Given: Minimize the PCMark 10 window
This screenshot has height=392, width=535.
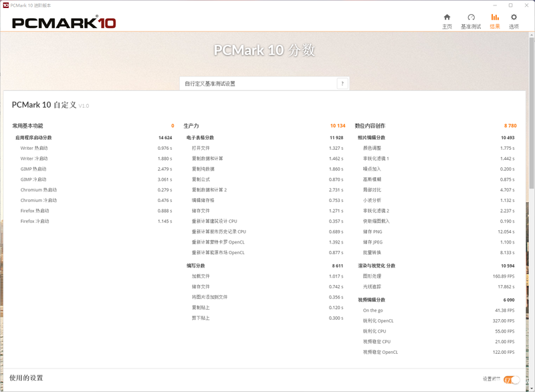Looking at the screenshot, I should tap(495, 5).
